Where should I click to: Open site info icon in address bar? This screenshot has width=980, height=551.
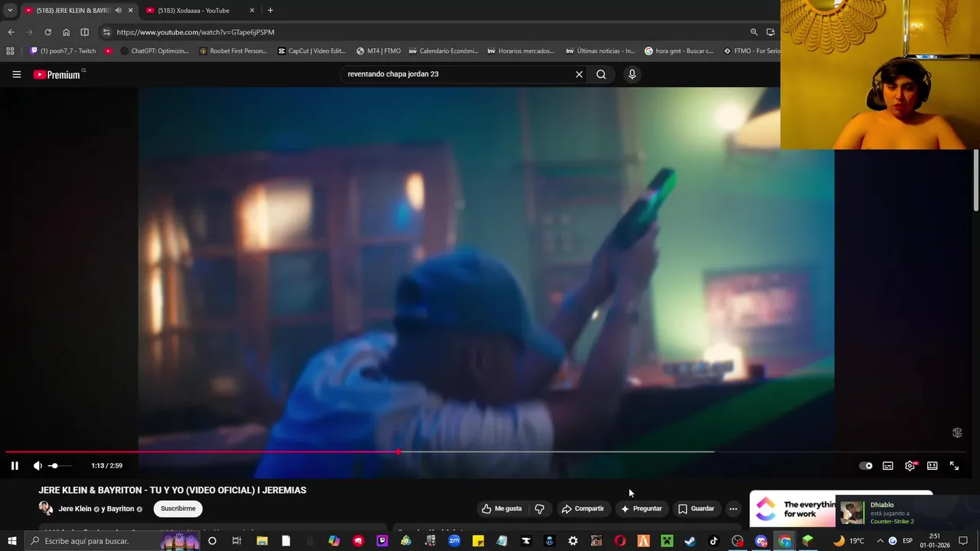tap(106, 32)
